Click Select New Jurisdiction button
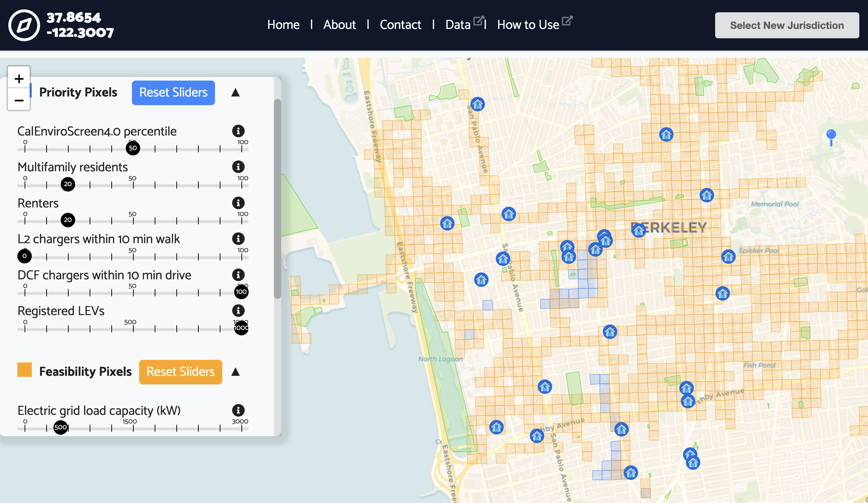The height and width of the screenshot is (503, 868). [x=787, y=25]
